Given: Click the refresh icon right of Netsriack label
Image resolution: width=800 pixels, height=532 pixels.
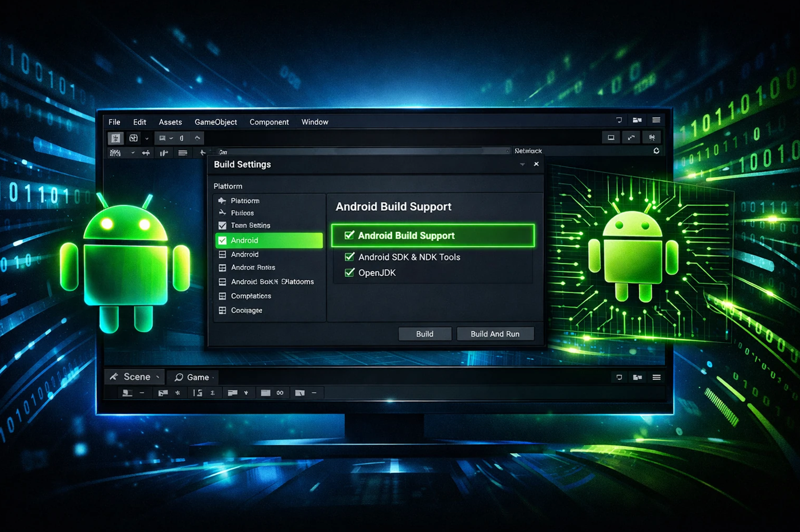Looking at the screenshot, I should click(656, 151).
